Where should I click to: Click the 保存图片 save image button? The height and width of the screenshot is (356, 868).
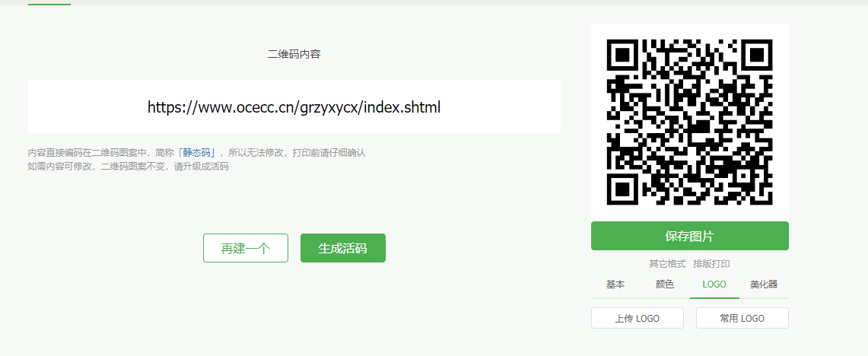(690, 236)
